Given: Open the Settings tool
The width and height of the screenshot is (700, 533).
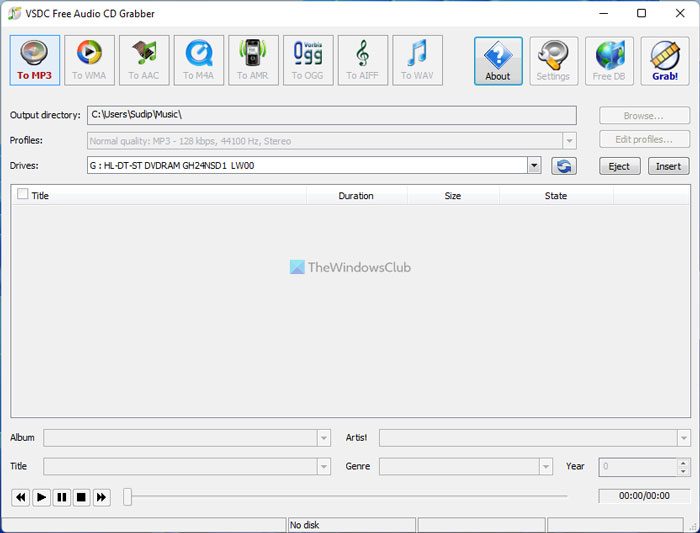Looking at the screenshot, I should click(x=554, y=61).
